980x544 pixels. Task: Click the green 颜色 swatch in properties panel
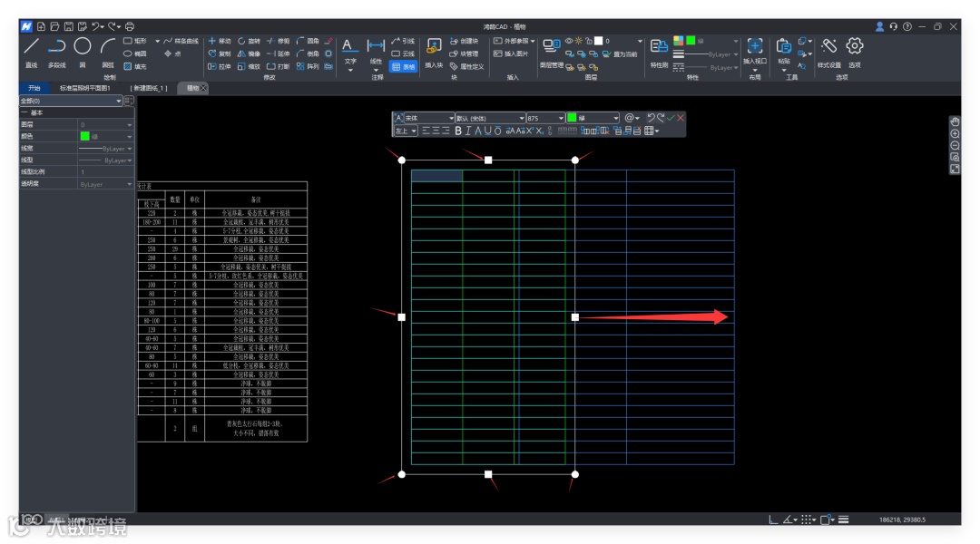[84, 136]
